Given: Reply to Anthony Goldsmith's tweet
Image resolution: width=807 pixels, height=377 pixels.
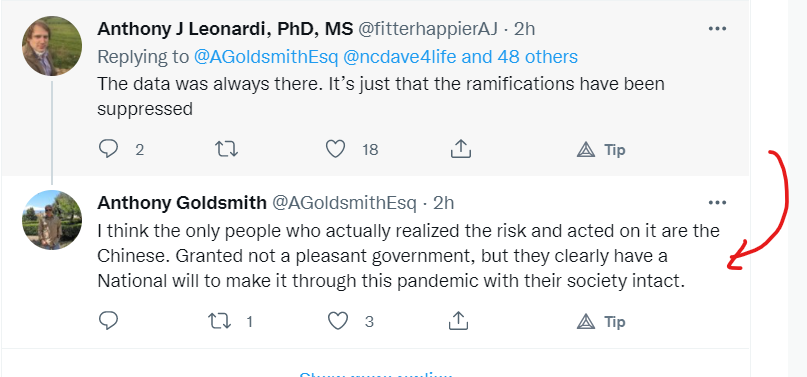Looking at the screenshot, I should tap(109, 321).
